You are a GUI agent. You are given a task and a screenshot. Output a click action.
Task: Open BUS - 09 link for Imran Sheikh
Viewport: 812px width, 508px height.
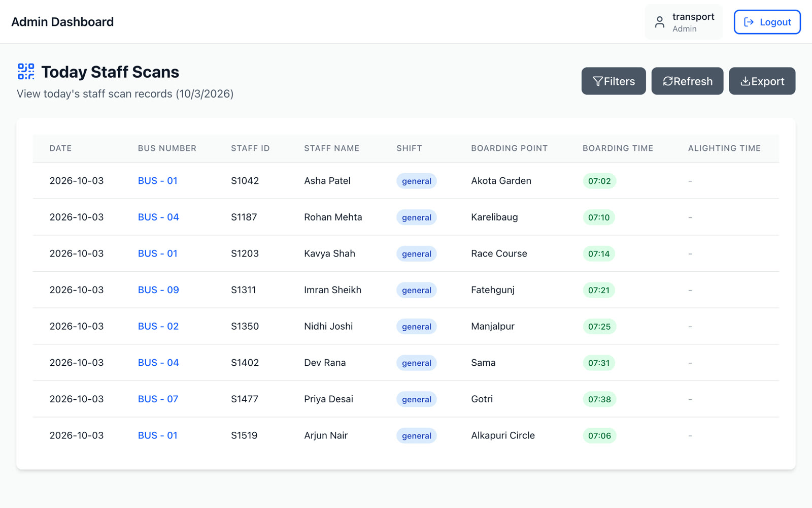tap(158, 290)
